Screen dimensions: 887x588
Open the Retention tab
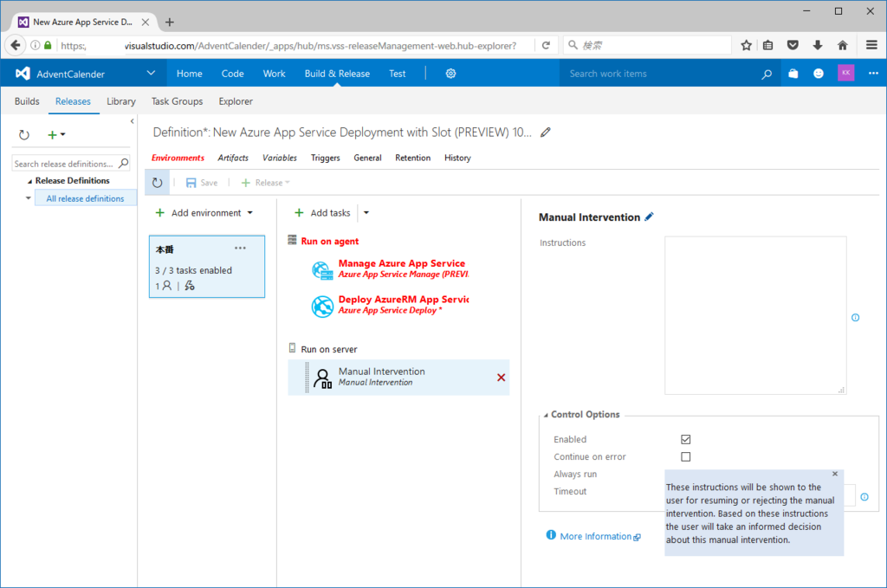pos(413,158)
